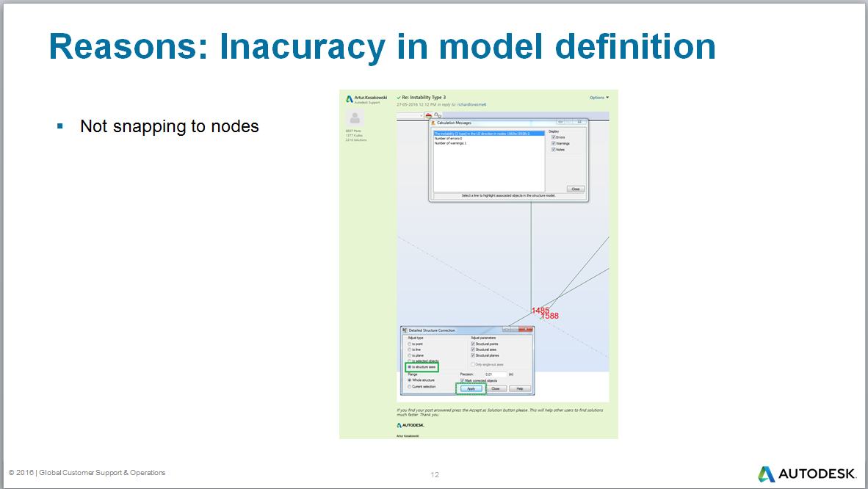The height and width of the screenshot is (489, 868).
Task: Choose the Current selection range option
Action: pyautogui.click(x=410, y=386)
